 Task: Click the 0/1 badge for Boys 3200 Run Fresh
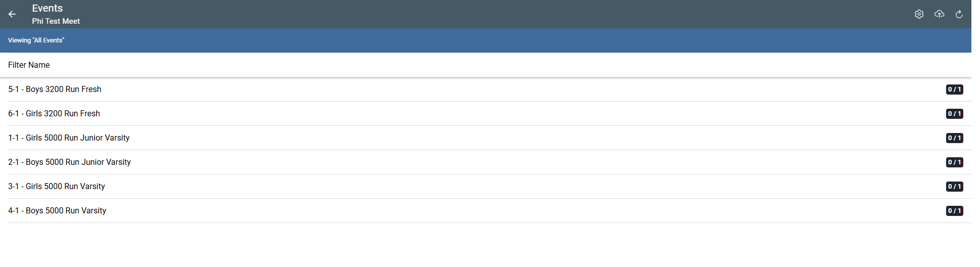pyautogui.click(x=954, y=90)
